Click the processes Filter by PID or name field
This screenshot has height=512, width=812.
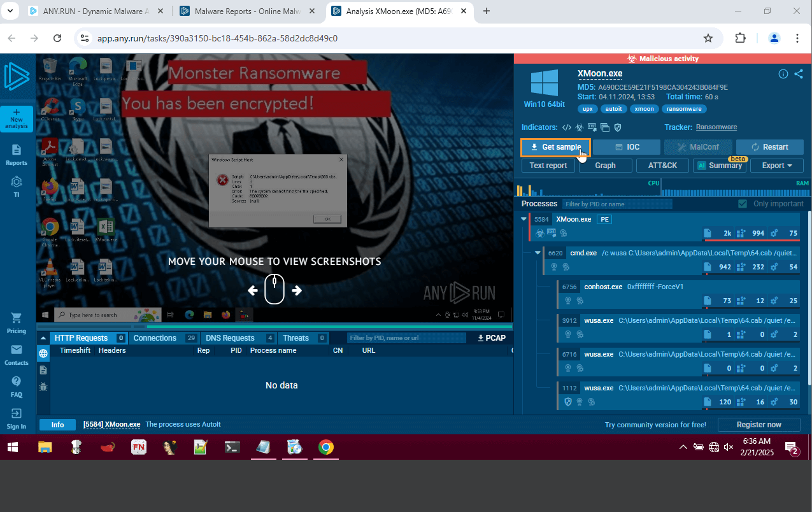click(x=617, y=204)
